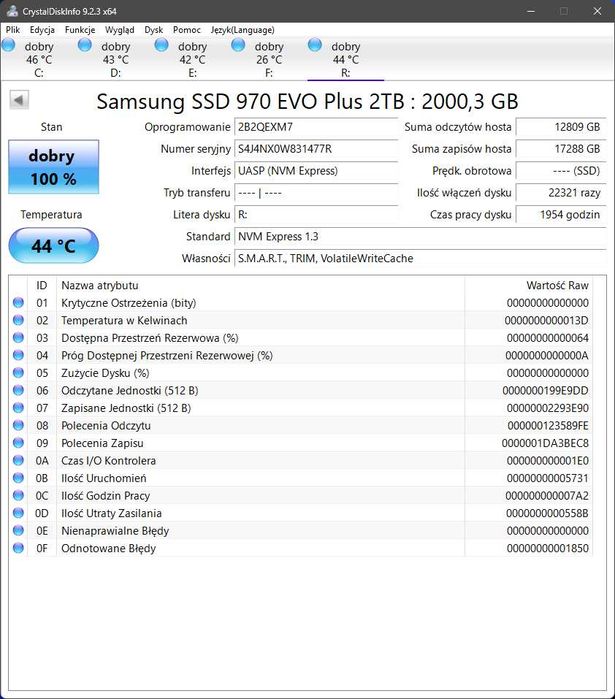Click the 12809 GB host reads value
Screen dimensions: 615x699
(x=561, y=127)
